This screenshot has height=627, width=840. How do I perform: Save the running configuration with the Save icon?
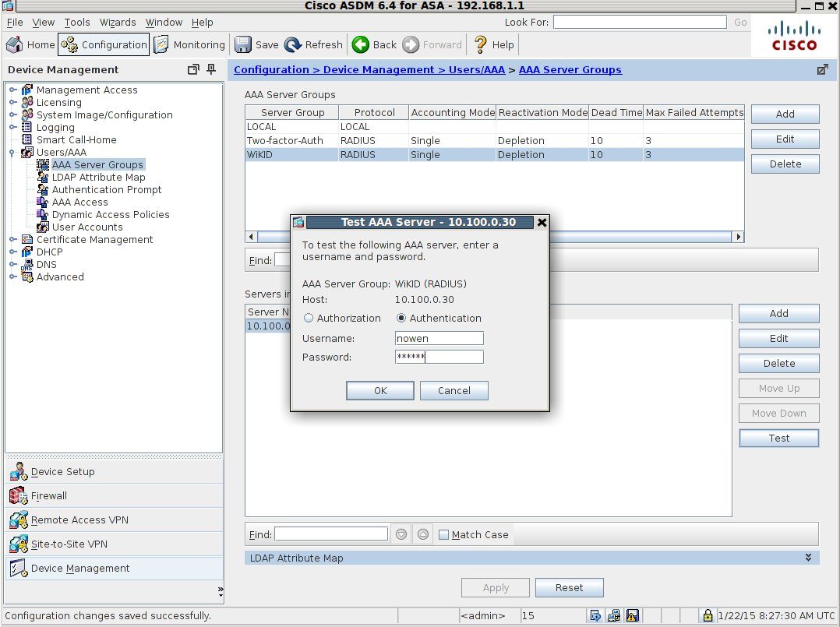point(245,44)
